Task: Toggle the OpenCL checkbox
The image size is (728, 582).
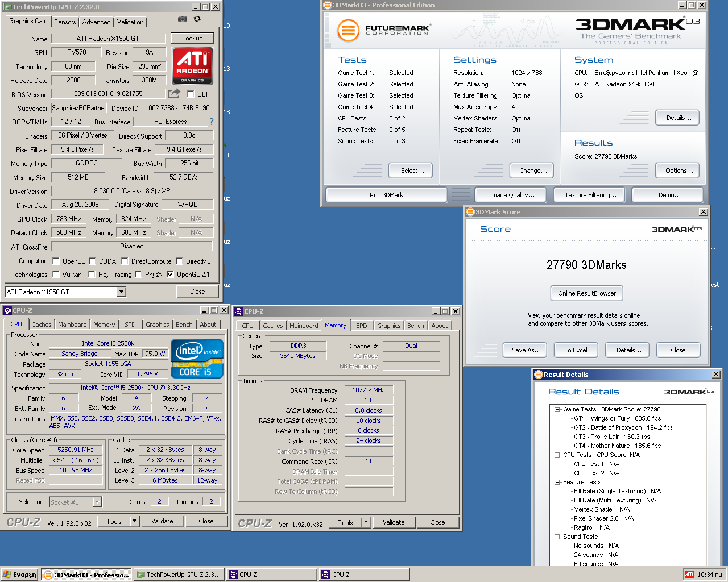Action: point(56,261)
